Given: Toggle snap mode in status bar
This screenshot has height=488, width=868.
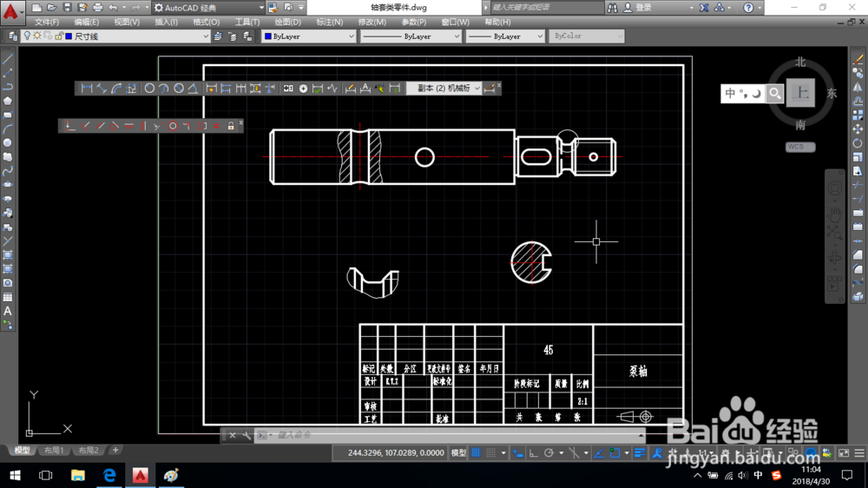Looking at the screenshot, I should [490, 453].
